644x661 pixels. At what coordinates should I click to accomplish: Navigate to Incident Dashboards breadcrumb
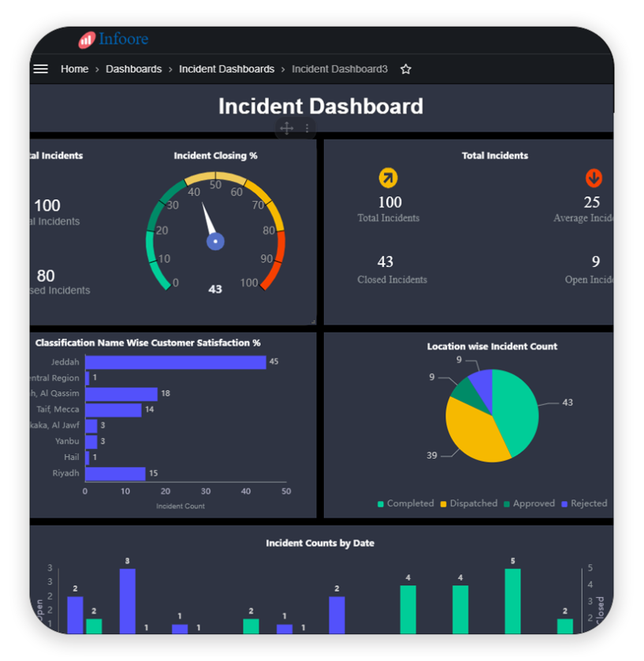[x=226, y=69]
